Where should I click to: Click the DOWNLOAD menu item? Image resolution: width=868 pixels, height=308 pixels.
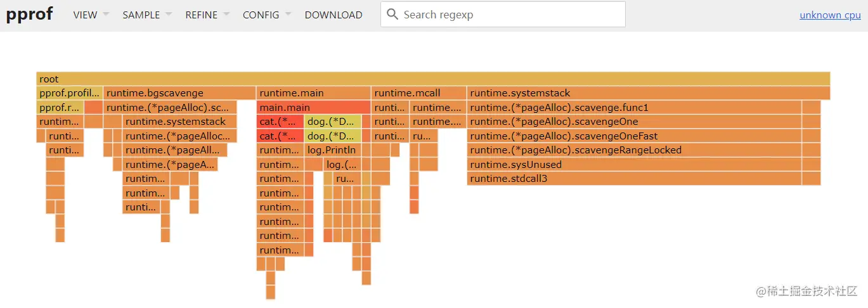(x=334, y=15)
